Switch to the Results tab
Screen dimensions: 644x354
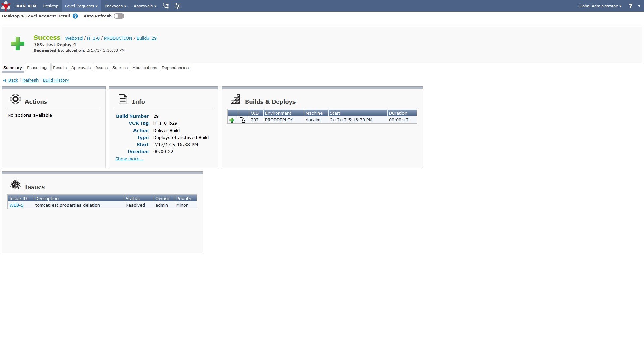pyautogui.click(x=60, y=68)
